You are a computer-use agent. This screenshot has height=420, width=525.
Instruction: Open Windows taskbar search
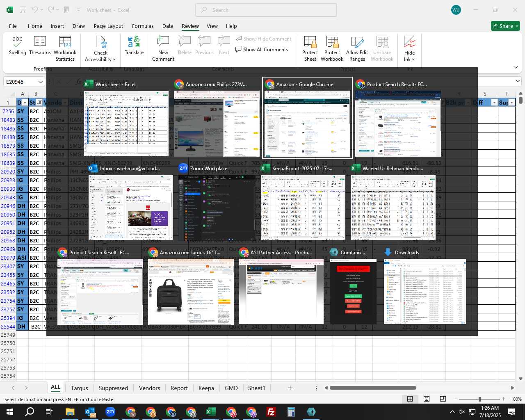30,412
